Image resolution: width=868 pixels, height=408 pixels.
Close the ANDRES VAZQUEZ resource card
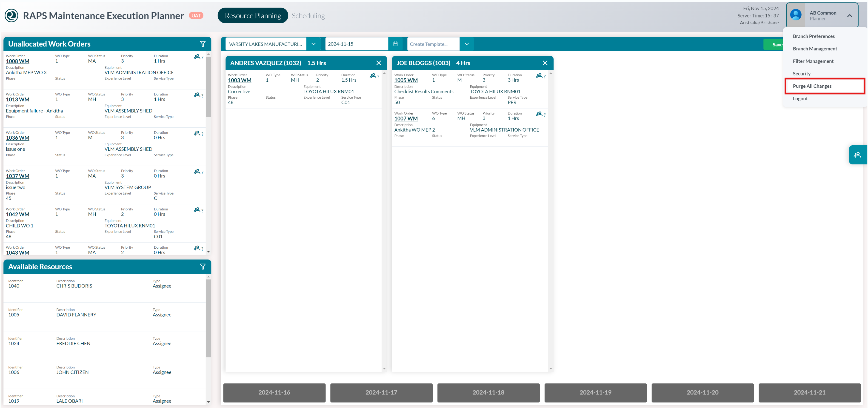[x=379, y=63]
